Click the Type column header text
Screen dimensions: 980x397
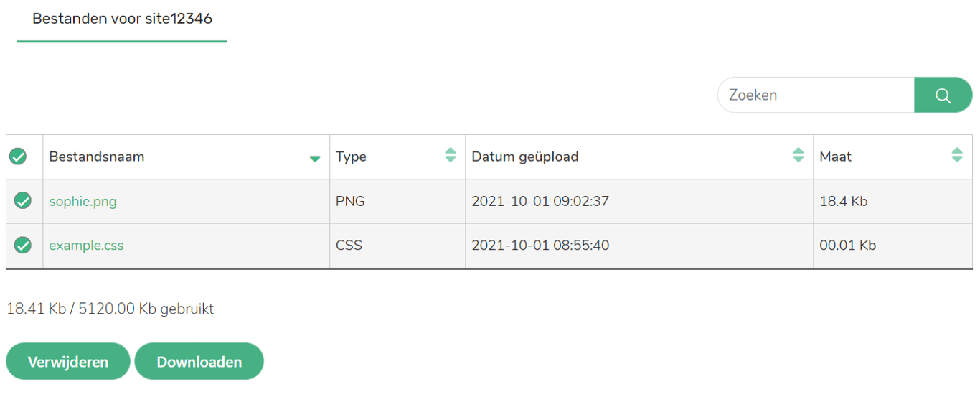(x=351, y=157)
